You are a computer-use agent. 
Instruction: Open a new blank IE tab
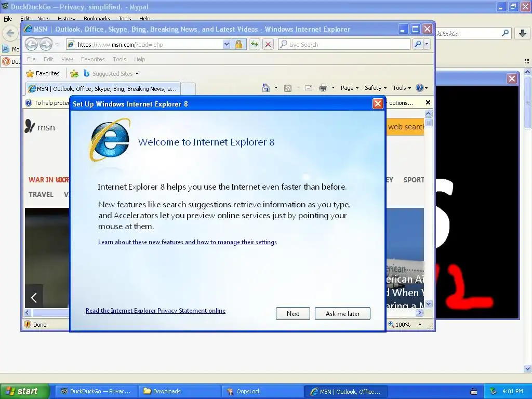(x=188, y=89)
